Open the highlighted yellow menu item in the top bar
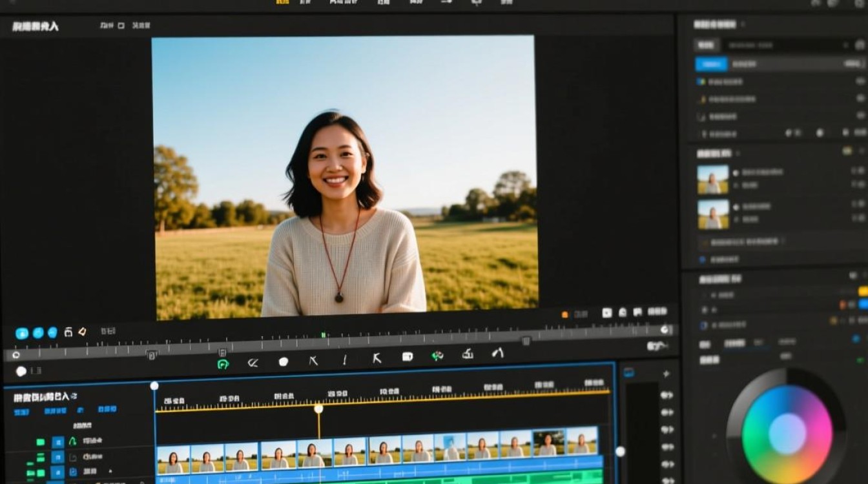This screenshot has height=484, width=868. point(282,3)
